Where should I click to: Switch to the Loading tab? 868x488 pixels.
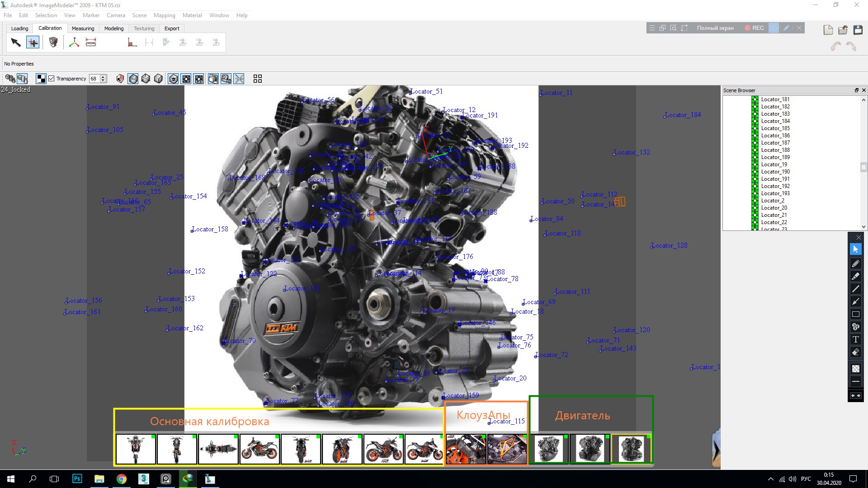point(19,28)
